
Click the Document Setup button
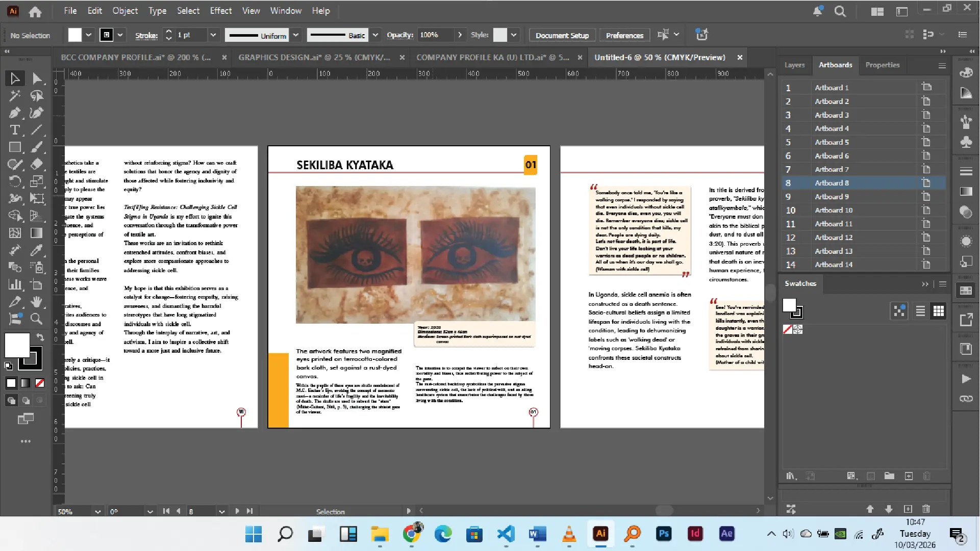(x=562, y=36)
